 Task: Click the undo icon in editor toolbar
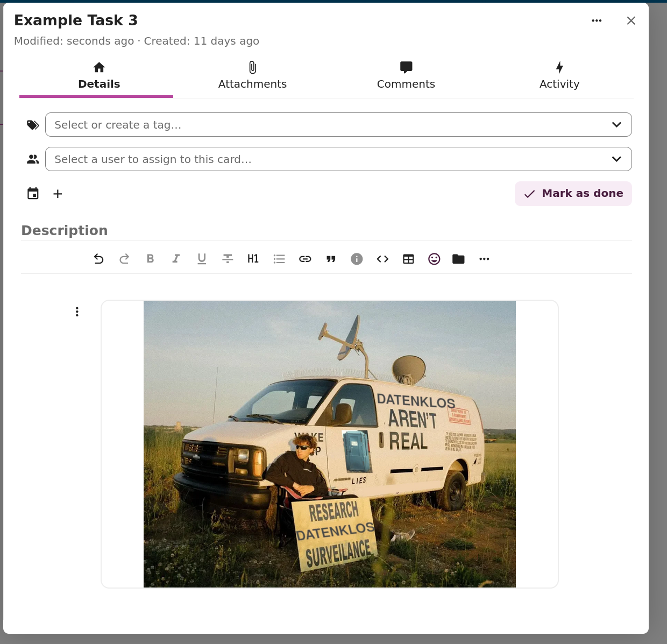[x=98, y=259]
